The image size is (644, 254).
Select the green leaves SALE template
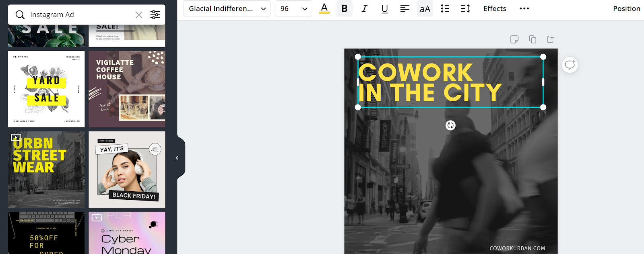click(46, 35)
